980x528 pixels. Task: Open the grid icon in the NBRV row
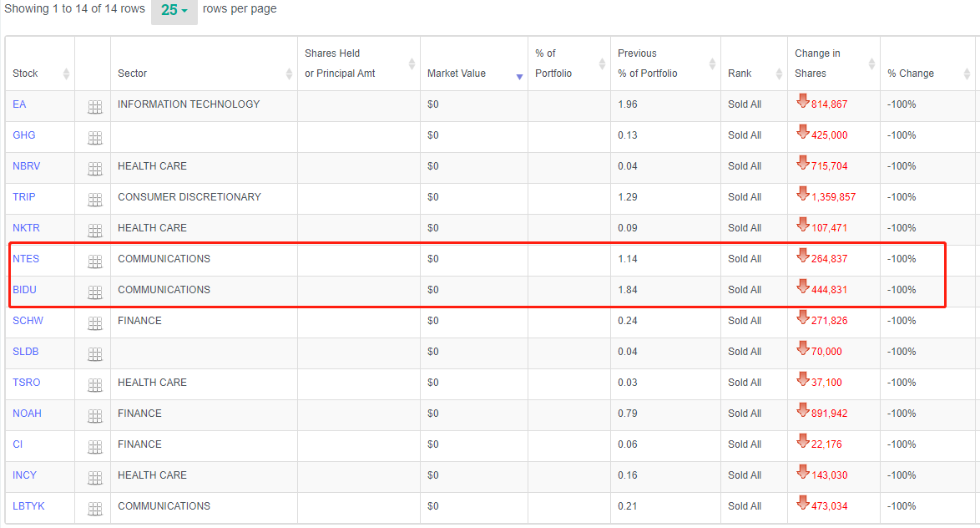(x=95, y=169)
